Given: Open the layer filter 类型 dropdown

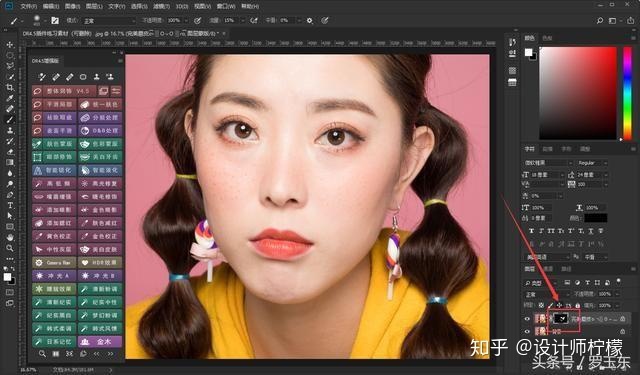Looking at the screenshot, I should pyautogui.click(x=541, y=282).
